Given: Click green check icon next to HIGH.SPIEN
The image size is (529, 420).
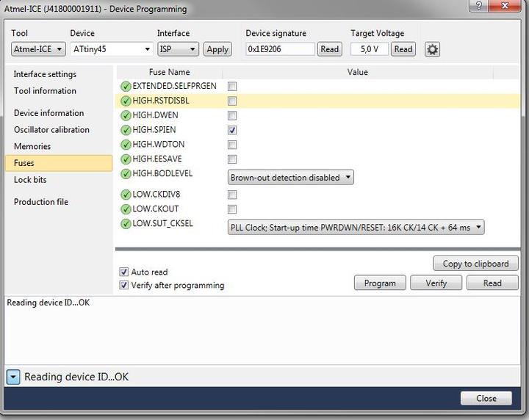Looking at the screenshot, I should [126, 130].
